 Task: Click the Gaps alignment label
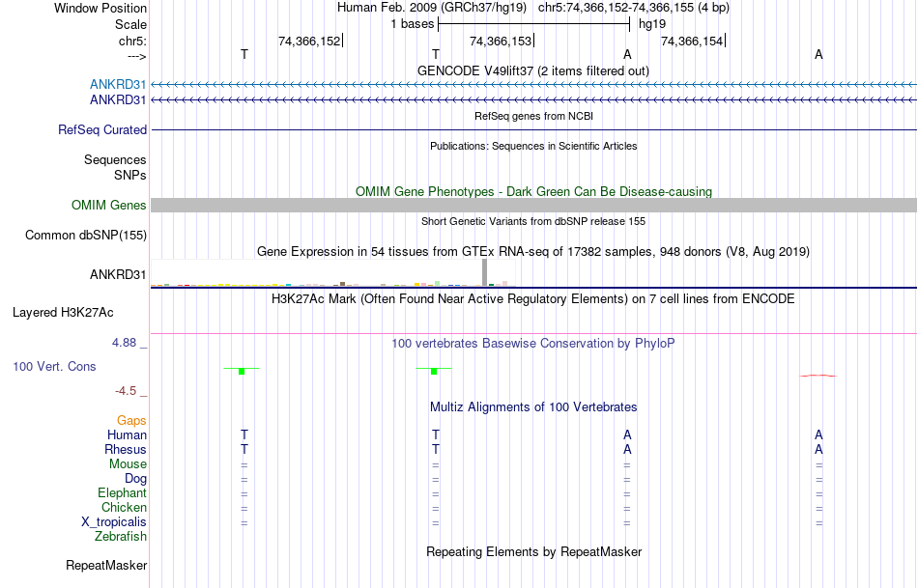(x=131, y=421)
